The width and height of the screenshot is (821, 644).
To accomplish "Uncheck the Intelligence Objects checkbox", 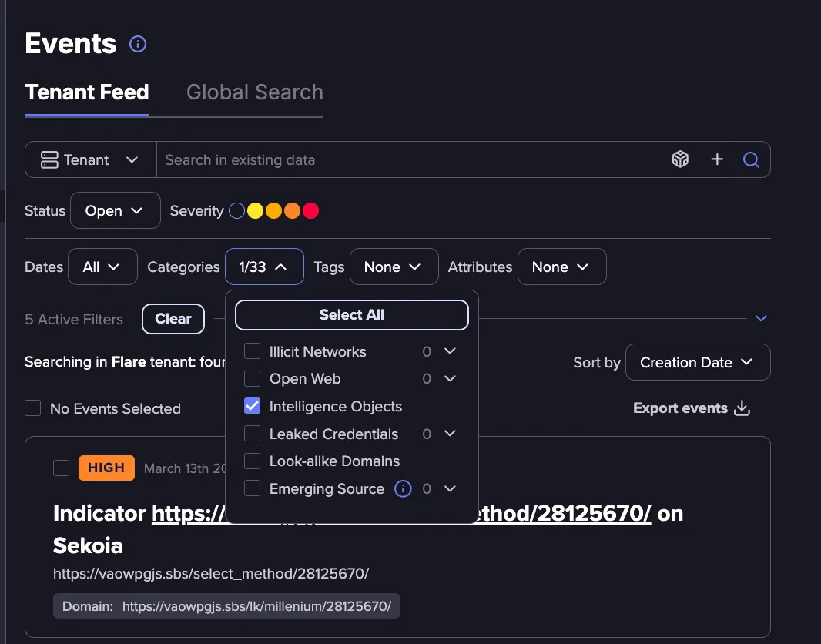I will tap(253, 406).
